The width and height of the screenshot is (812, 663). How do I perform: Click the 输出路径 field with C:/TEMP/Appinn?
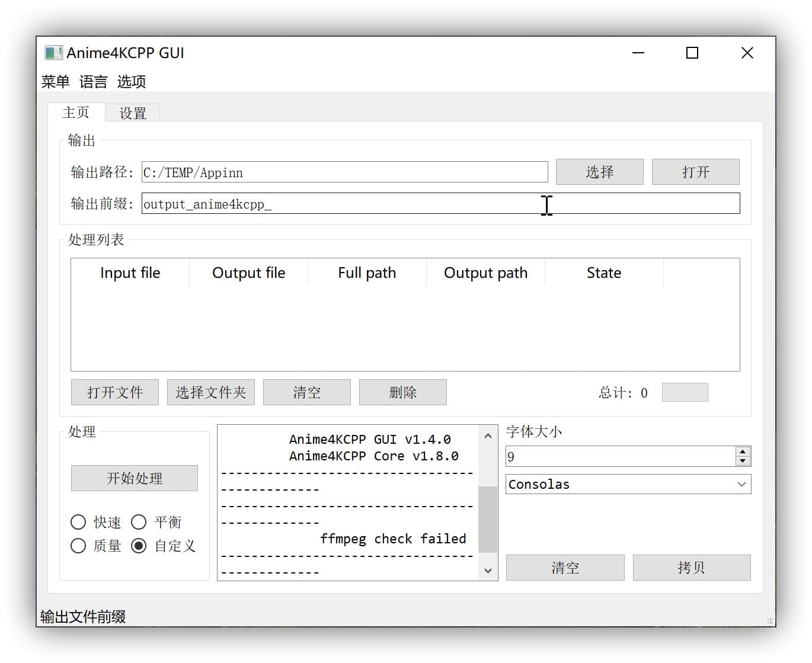pos(344,172)
